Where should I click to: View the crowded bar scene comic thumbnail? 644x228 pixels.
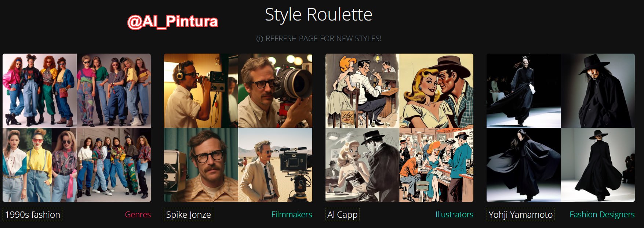(x=436, y=165)
